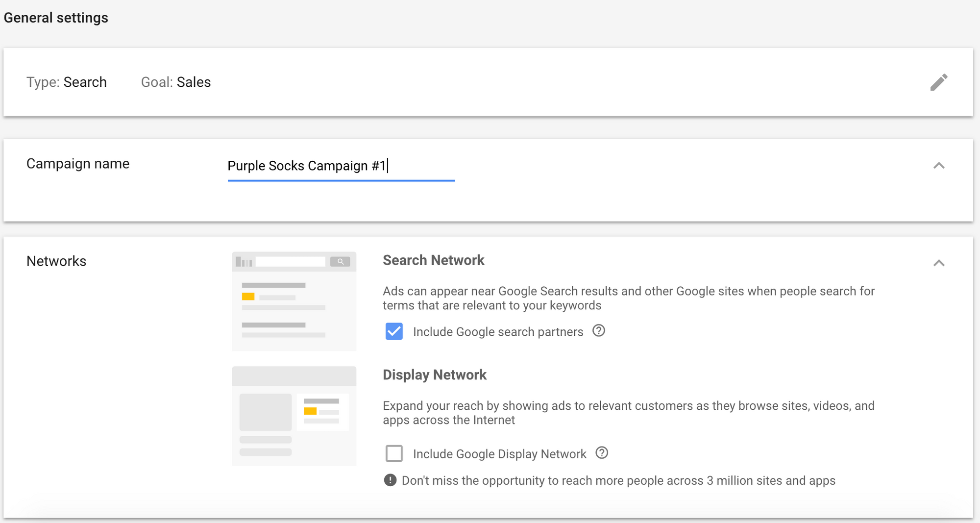The image size is (980, 523).
Task: Open help for Google search partners
Action: 598,331
